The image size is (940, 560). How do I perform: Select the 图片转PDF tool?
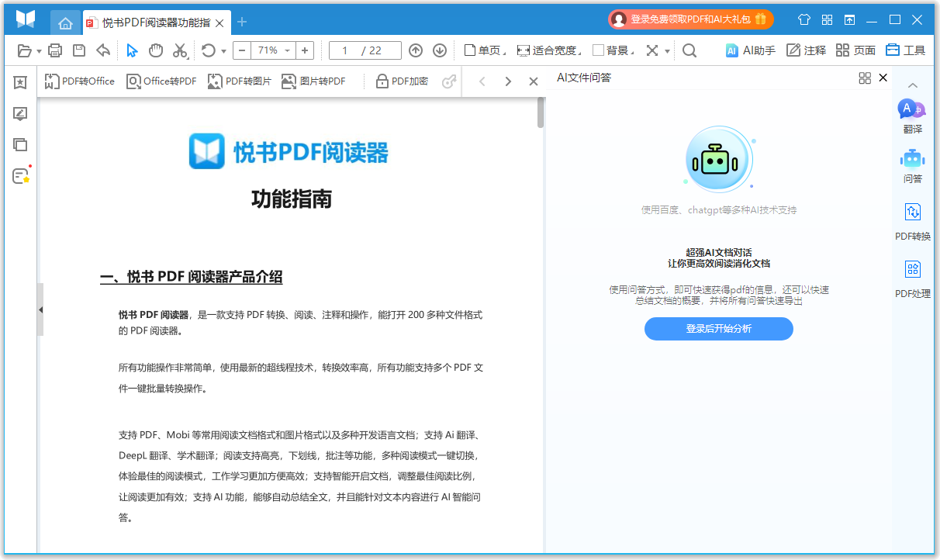point(313,81)
